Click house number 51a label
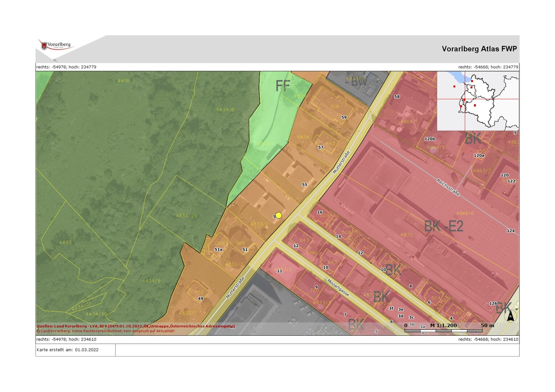This screenshot has height=392, width=555. tap(218, 249)
